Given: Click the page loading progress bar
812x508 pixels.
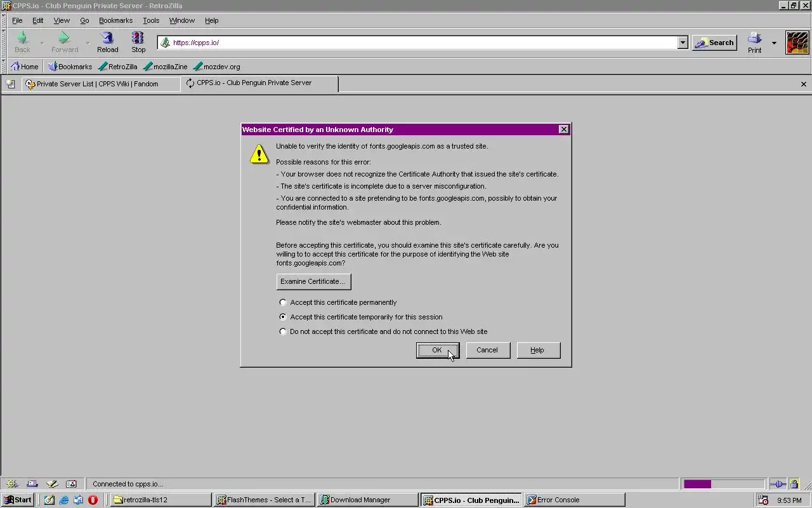Looking at the screenshot, I should 724,484.
